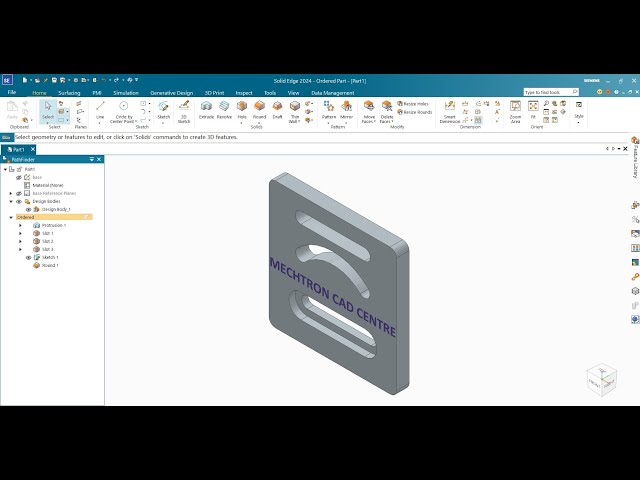Click the Hole feature tool
640x480 pixels.
pos(242,111)
